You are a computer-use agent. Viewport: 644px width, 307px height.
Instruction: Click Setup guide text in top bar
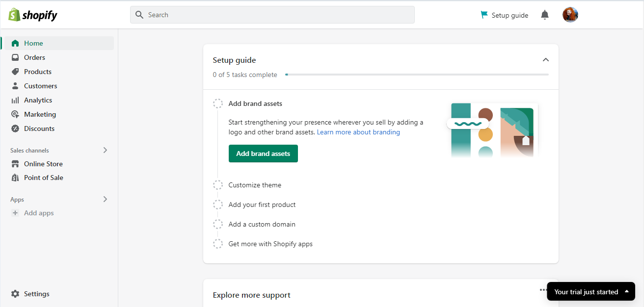510,15
